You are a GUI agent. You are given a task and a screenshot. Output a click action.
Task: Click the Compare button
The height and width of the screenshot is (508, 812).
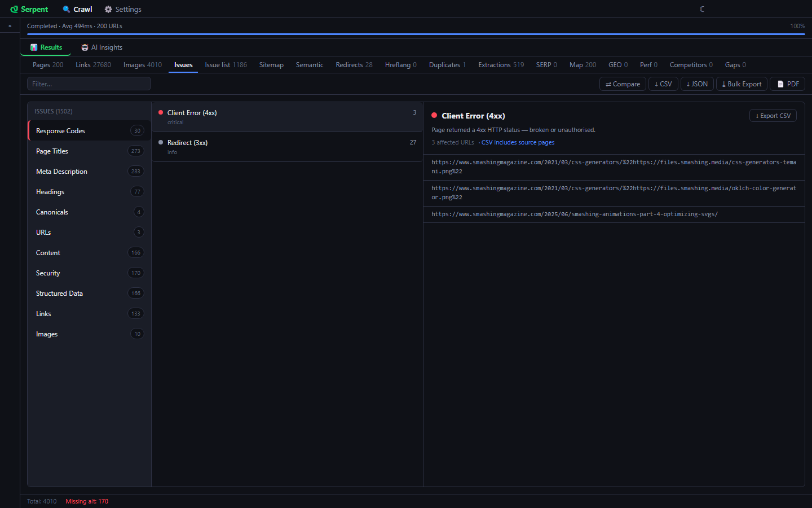pyautogui.click(x=623, y=84)
